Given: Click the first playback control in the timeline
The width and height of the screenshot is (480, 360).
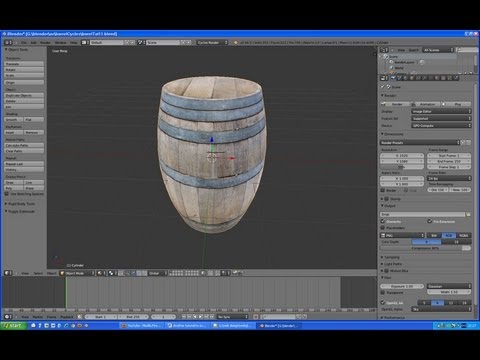Looking at the screenshot, I should click(184, 317).
